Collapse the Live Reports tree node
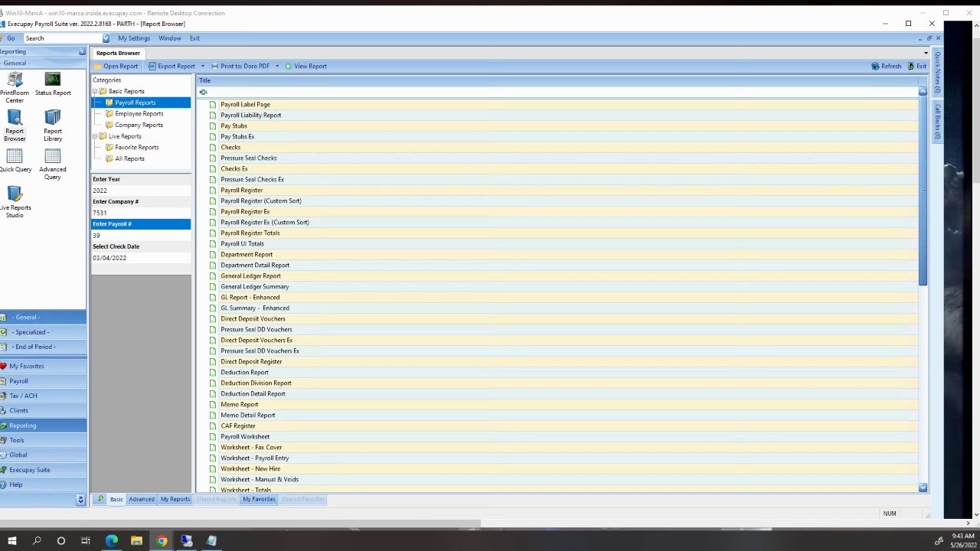Screen dimensions: 980x551 pyautogui.click(x=94, y=137)
